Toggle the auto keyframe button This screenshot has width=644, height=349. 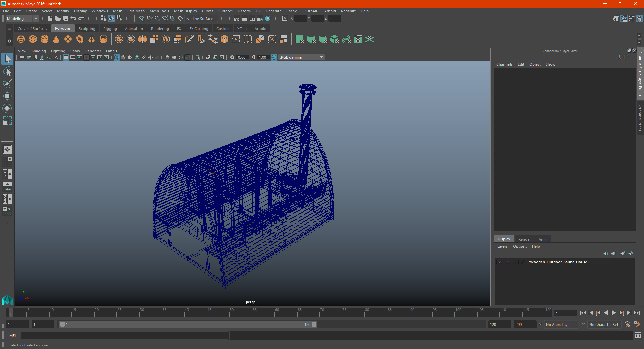(x=627, y=324)
